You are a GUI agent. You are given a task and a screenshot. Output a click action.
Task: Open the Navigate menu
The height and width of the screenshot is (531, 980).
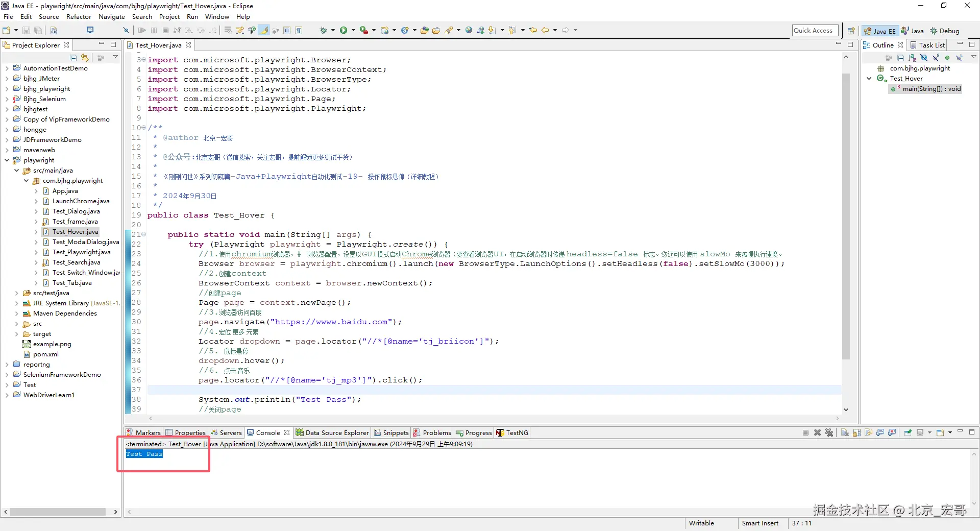pyautogui.click(x=112, y=16)
